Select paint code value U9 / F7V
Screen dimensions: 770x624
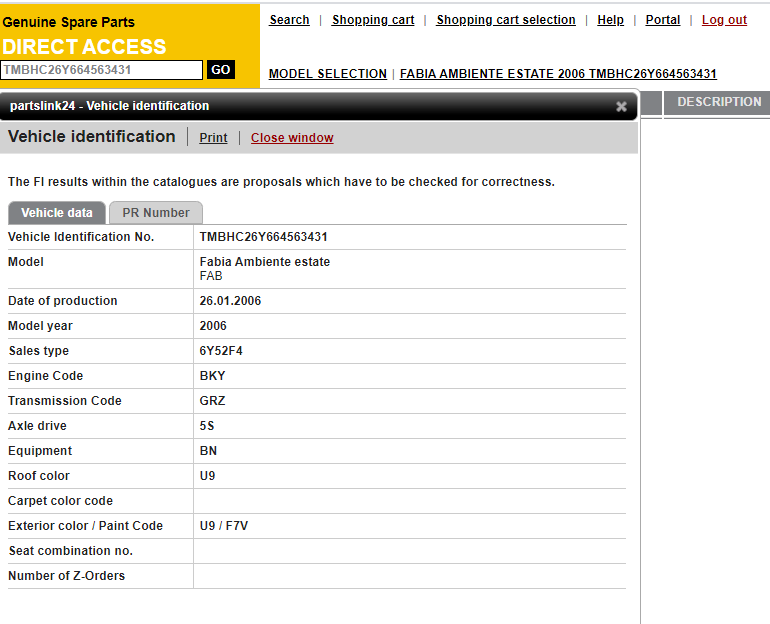223,526
